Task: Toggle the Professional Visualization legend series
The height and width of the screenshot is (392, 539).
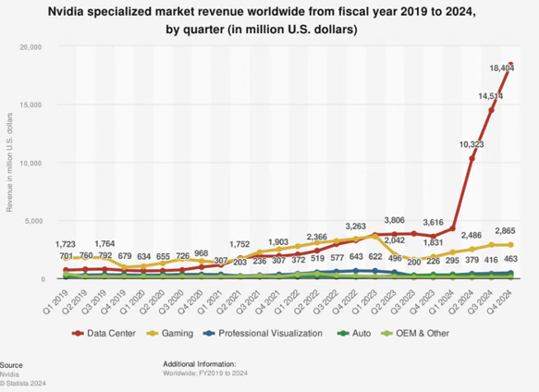Action: click(263, 333)
